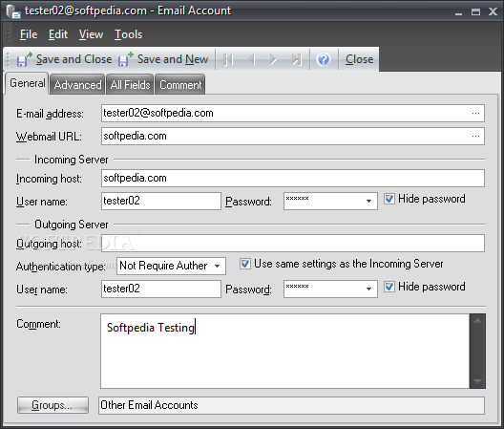504x429 pixels.
Task: Click the Incoming Server User name field
Action: pos(161,202)
